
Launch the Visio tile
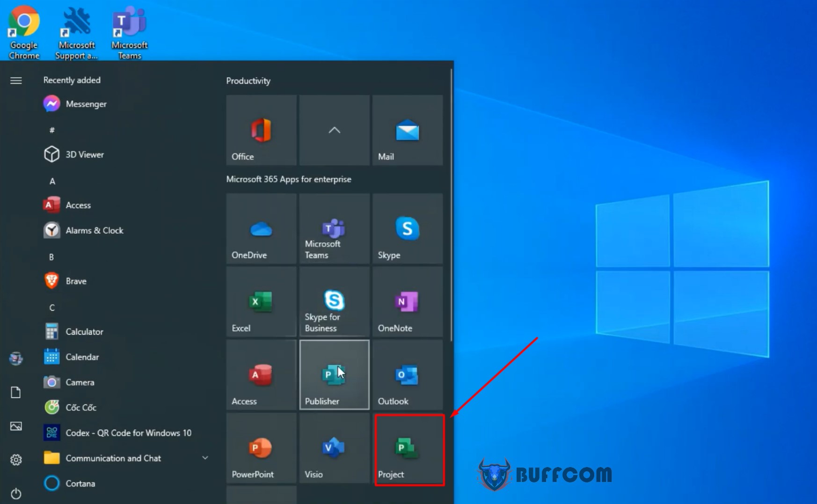(x=334, y=448)
